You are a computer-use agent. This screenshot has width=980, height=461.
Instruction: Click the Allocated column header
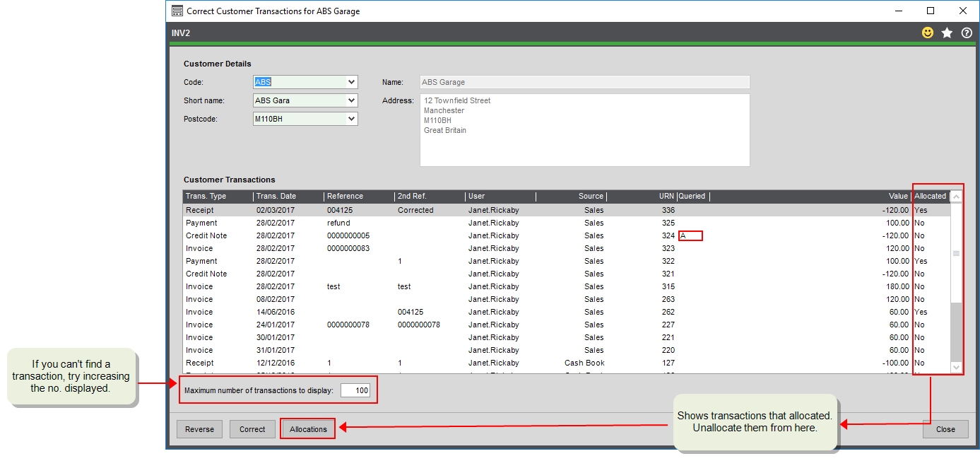tap(929, 196)
